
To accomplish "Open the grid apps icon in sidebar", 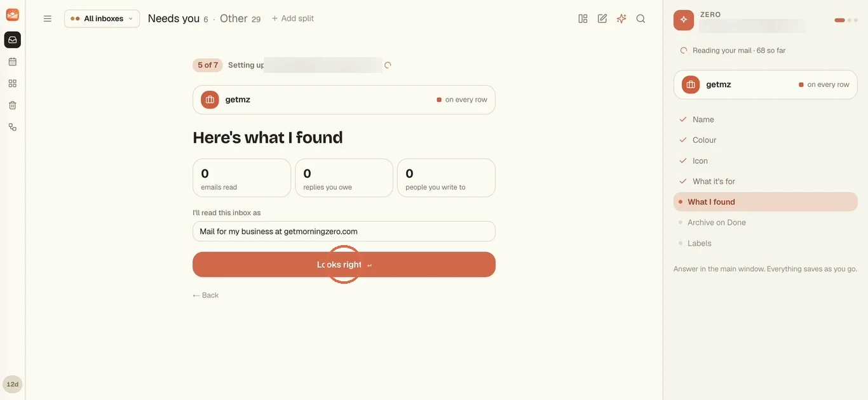I will 12,83.
